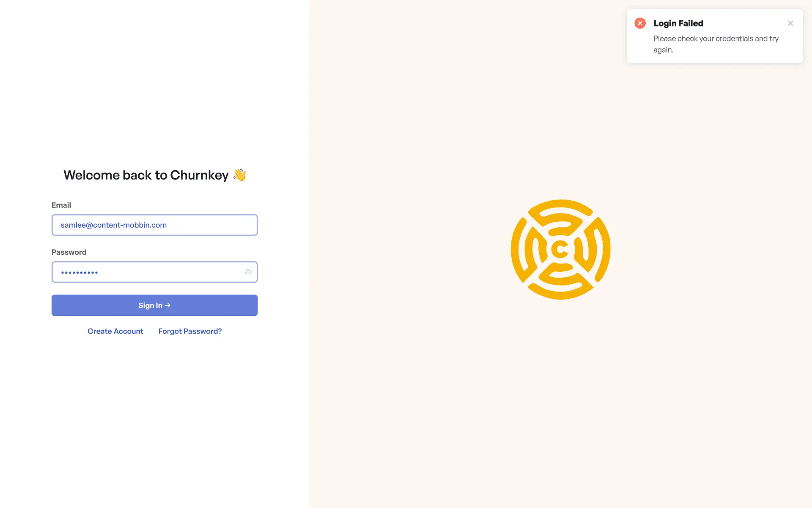
Task: Click the 'check your credentials' message text
Action: point(716,39)
